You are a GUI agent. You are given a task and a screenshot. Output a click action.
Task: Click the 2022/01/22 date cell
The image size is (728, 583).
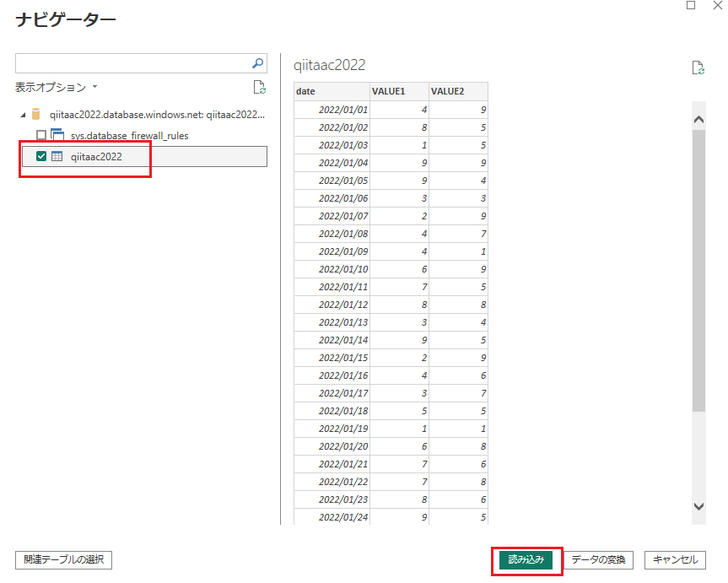point(332,482)
